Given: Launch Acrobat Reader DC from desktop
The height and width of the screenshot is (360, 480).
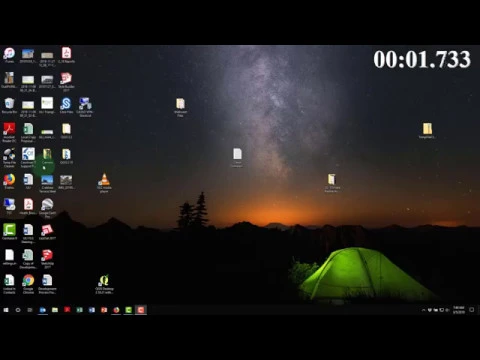Looking at the screenshot, I should pos(9,132).
